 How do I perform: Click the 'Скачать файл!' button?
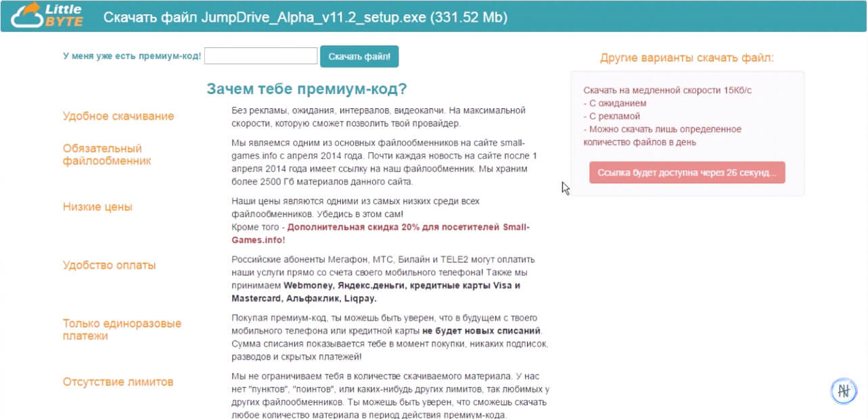click(359, 56)
